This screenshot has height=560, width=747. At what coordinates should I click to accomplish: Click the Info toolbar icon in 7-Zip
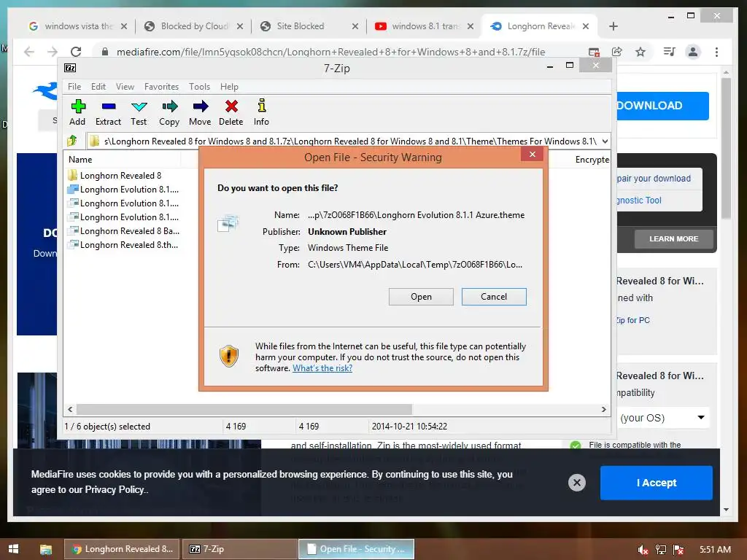(x=261, y=112)
